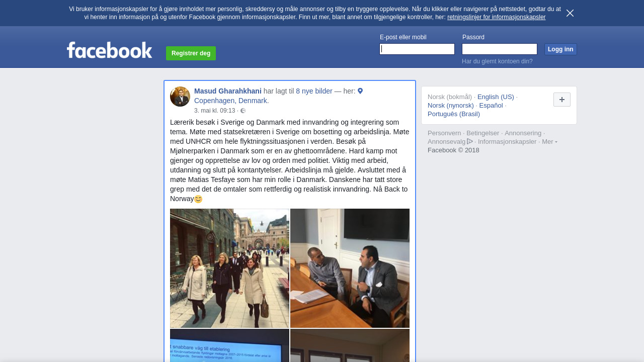This screenshot has height=362, width=644.
Task: Focus the E-post eller mobil field
Action: (x=417, y=49)
